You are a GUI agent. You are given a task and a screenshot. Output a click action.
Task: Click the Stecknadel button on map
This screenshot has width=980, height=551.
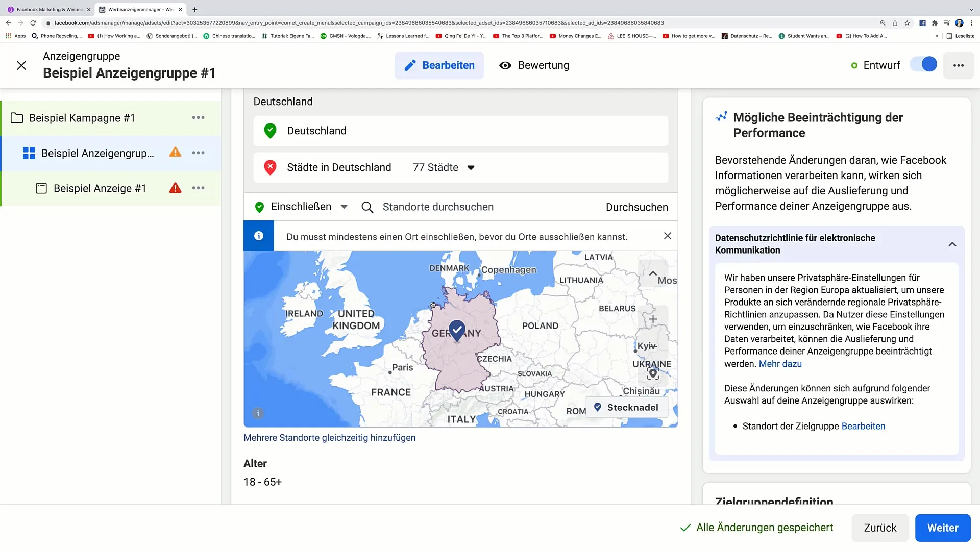pyautogui.click(x=627, y=407)
